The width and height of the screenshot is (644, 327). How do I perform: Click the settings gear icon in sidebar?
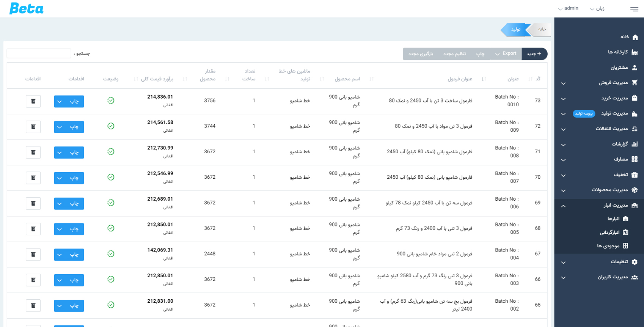635,262
